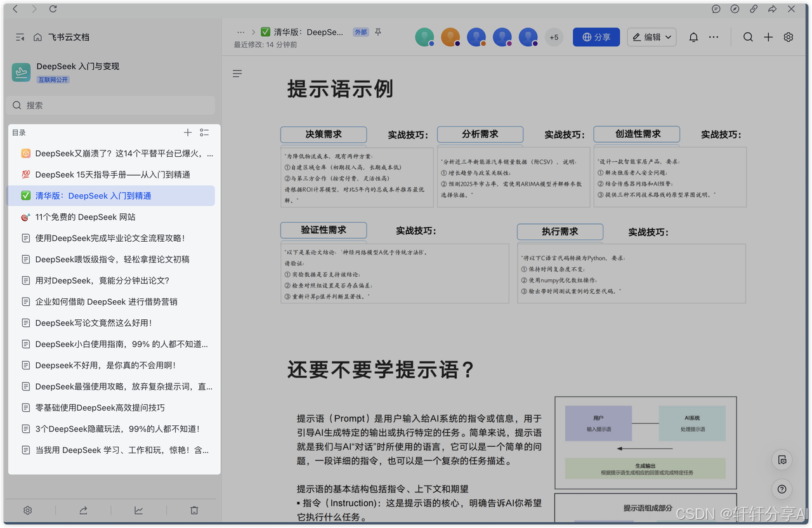Image resolution: width=812 pixels, height=528 pixels.
Task: Add a new page with the plus in 目录
Action: pyautogui.click(x=188, y=133)
